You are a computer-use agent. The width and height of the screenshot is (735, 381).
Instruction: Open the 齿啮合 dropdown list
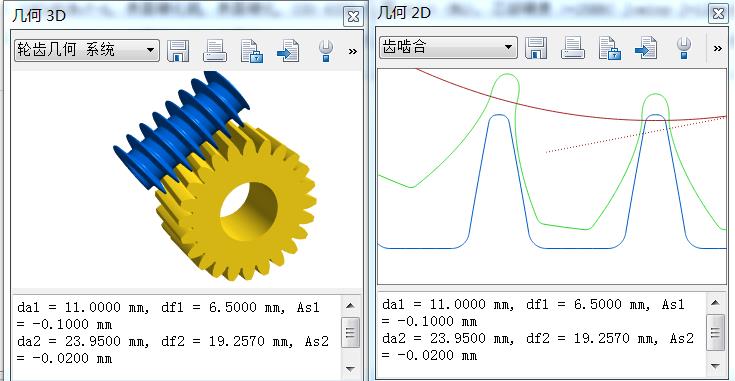point(448,47)
